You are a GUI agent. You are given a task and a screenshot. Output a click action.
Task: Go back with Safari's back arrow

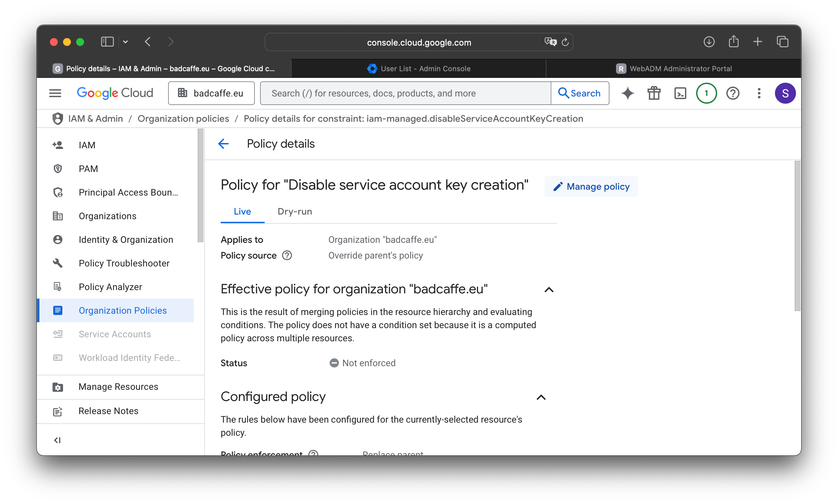tap(147, 42)
